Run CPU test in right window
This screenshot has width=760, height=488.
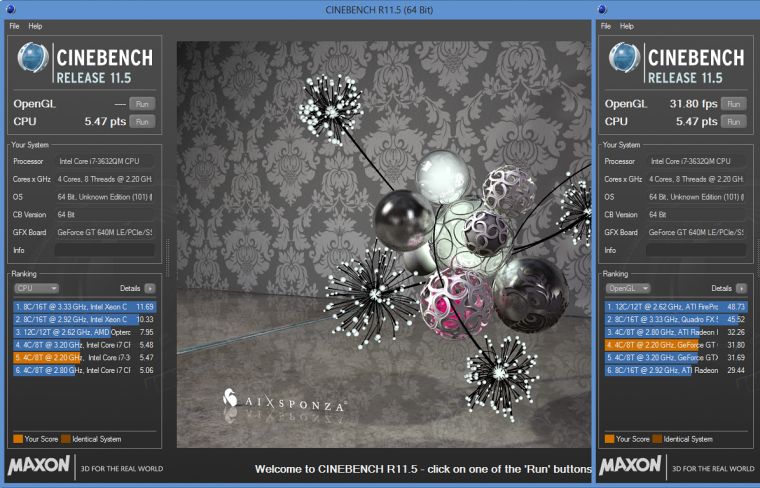(733, 122)
